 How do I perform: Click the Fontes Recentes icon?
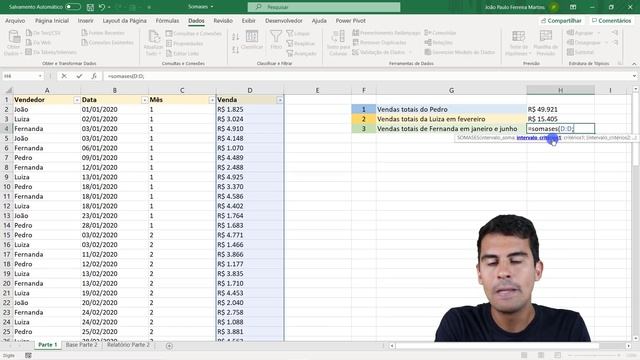(x=84, y=33)
